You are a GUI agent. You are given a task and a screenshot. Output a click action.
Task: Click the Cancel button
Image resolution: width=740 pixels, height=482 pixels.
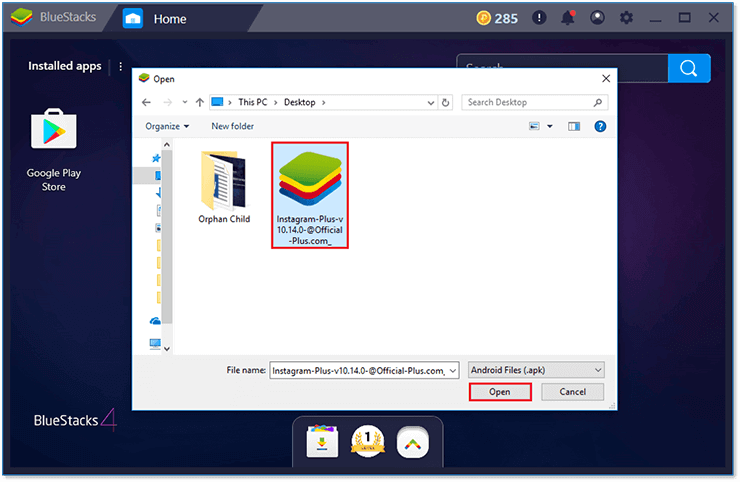coord(572,392)
